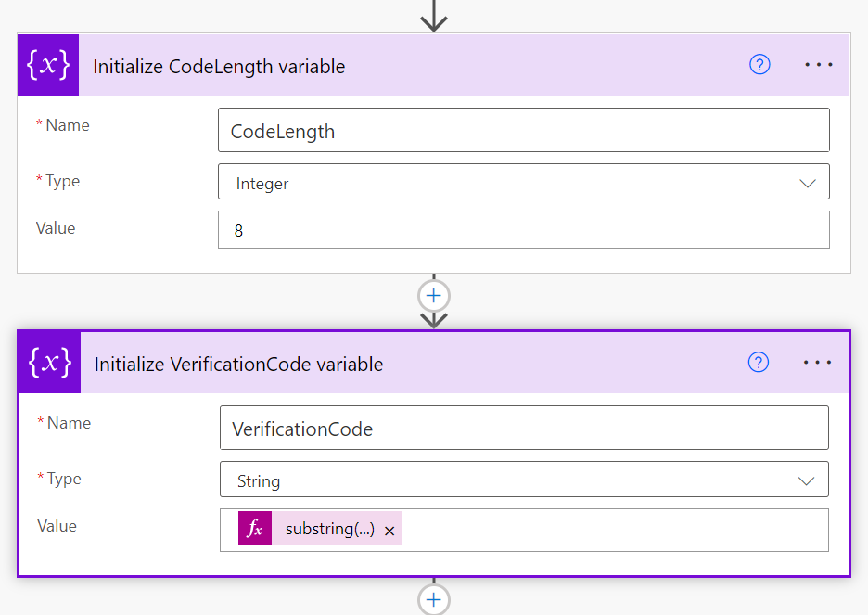The width and height of the screenshot is (868, 615).
Task: Edit the VerificationCode name field
Action: (524, 428)
